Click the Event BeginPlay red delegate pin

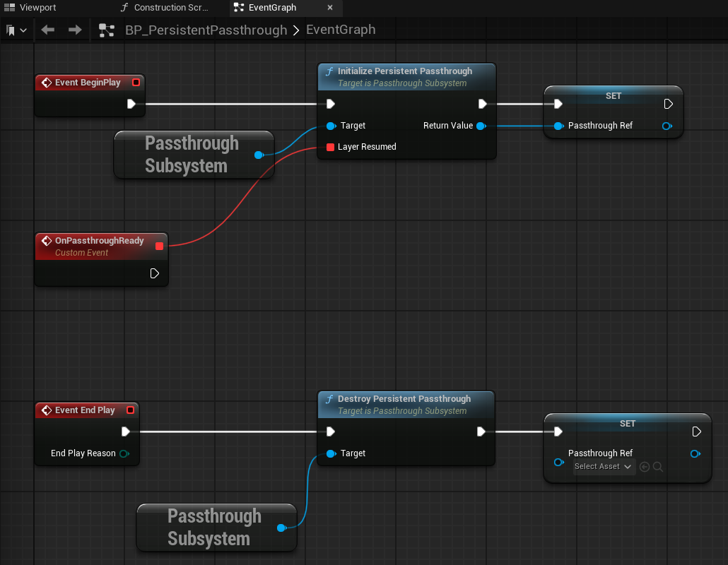click(136, 83)
